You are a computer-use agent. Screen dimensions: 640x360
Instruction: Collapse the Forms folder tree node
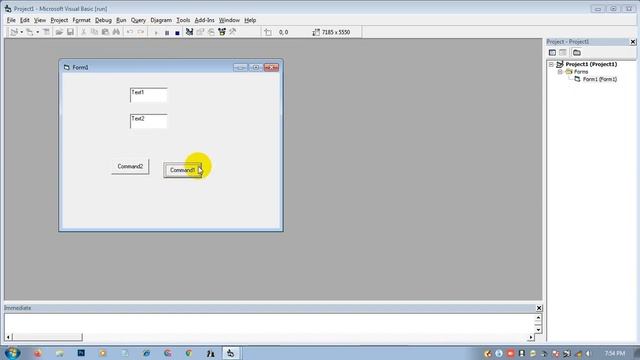[560, 72]
